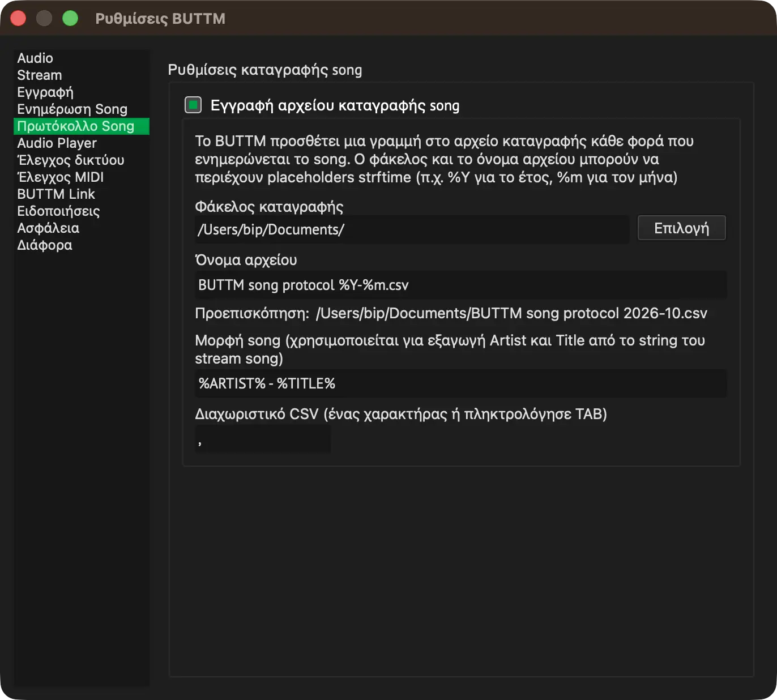
Task: Click the Ρυθμίσεις καταγραφής song heading
Action: (265, 70)
